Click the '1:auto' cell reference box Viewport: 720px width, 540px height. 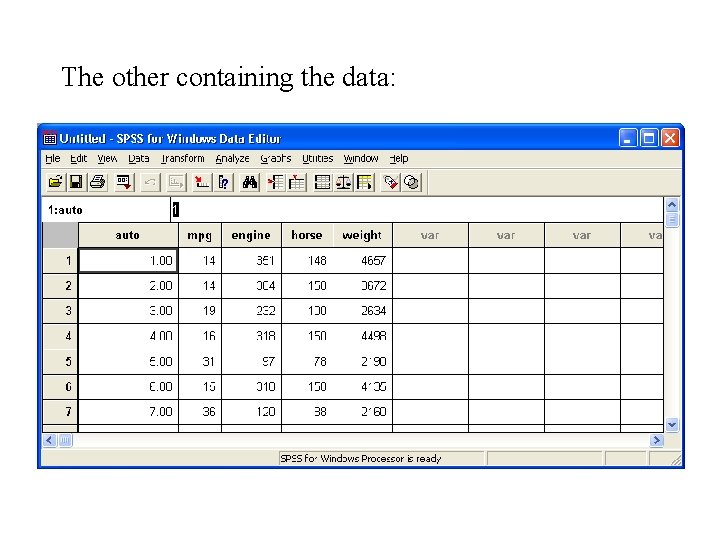pos(106,210)
